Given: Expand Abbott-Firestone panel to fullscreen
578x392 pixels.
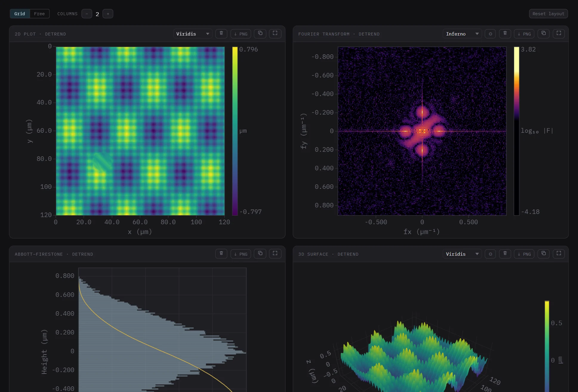Looking at the screenshot, I should (275, 254).
